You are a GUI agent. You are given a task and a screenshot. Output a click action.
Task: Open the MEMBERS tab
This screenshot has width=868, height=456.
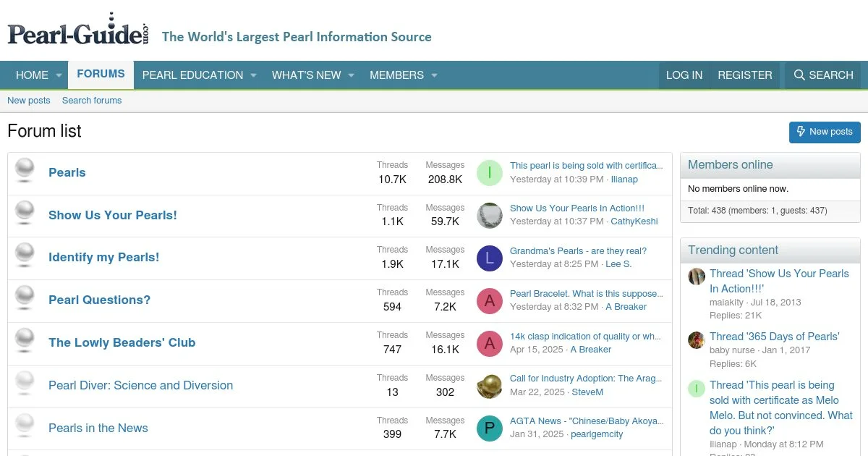pyautogui.click(x=396, y=75)
